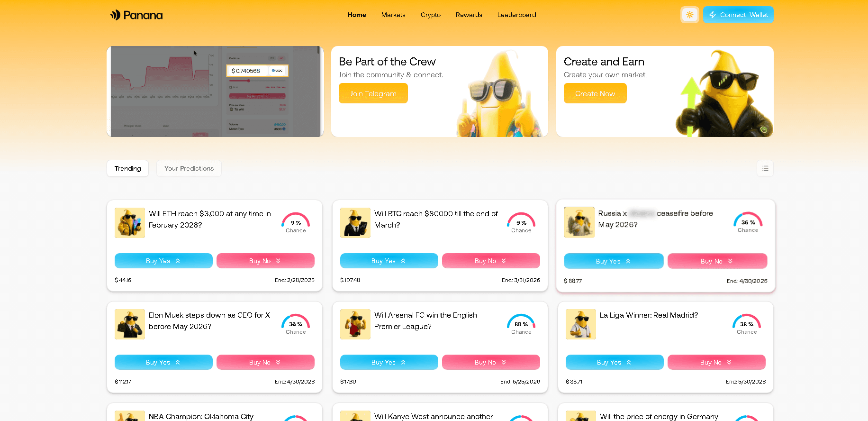Open the trading demo video thumbnail
Screen dimensions: 868x421
pos(215,92)
